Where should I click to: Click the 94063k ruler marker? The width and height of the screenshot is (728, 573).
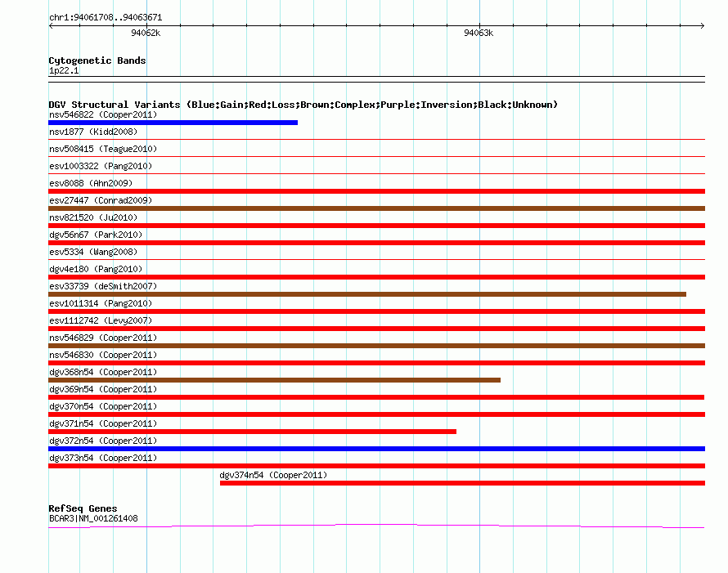point(479,33)
